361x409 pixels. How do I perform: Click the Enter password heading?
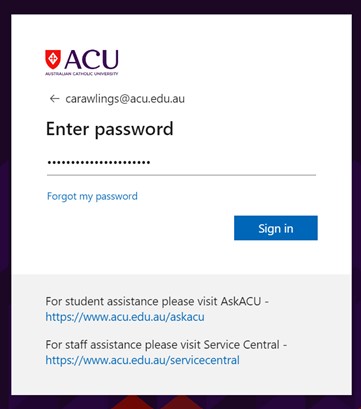(110, 129)
